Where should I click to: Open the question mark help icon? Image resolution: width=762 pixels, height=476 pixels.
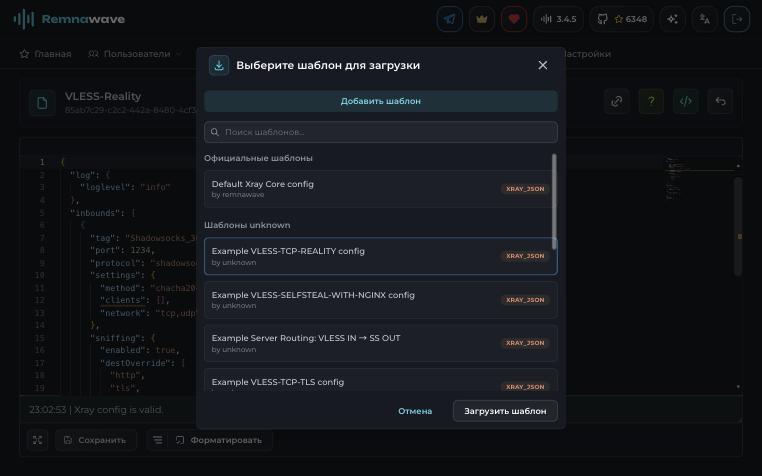(651, 101)
